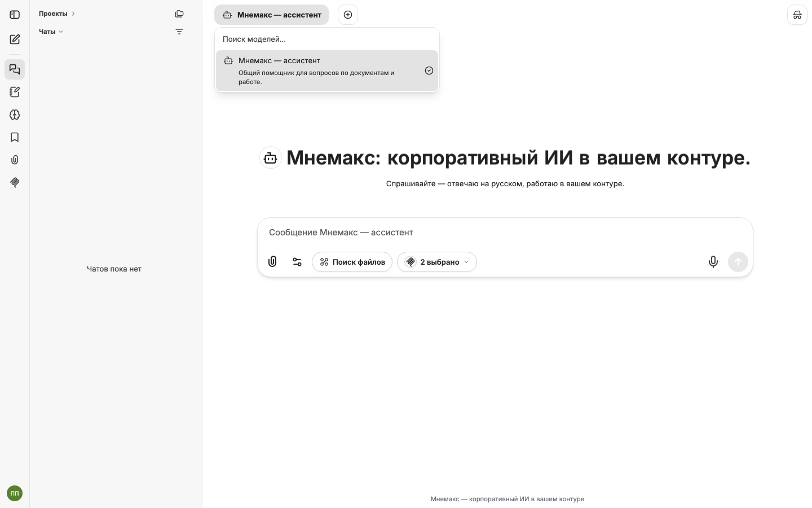This screenshot has height=508, width=812.
Task: Click the plus circle icon next to model selector
Action: pos(348,15)
